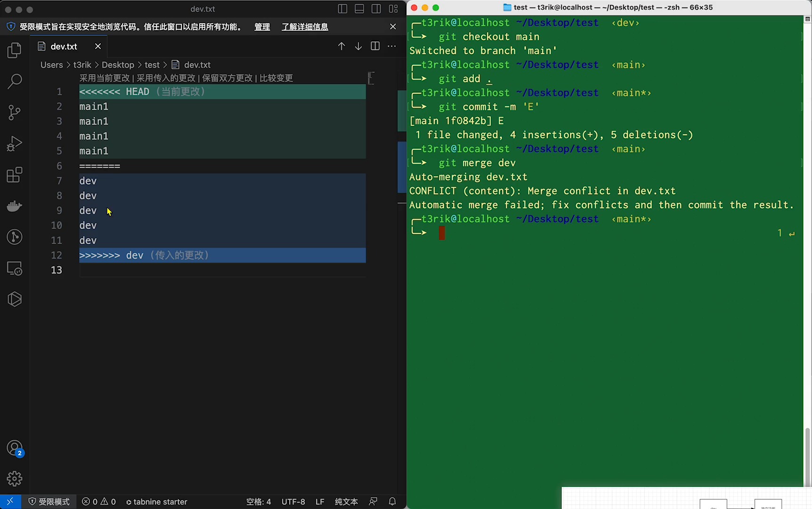This screenshot has height=509, width=812.
Task: Toggle the secondary side bar layout button
Action: 376,9
